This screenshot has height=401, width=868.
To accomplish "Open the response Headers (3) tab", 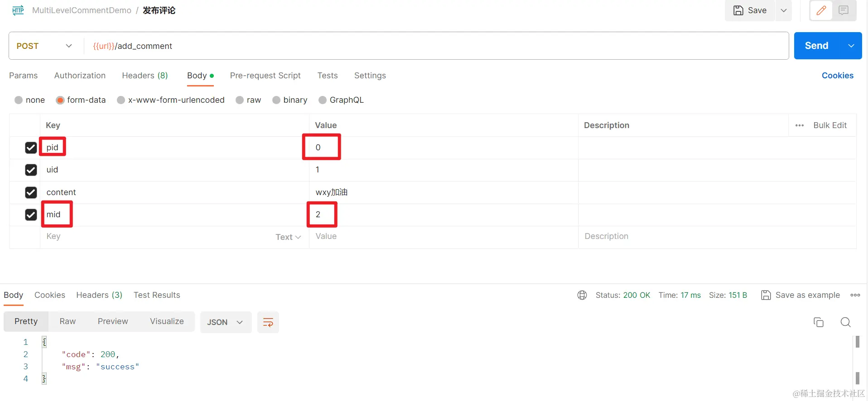I will [99, 295].
